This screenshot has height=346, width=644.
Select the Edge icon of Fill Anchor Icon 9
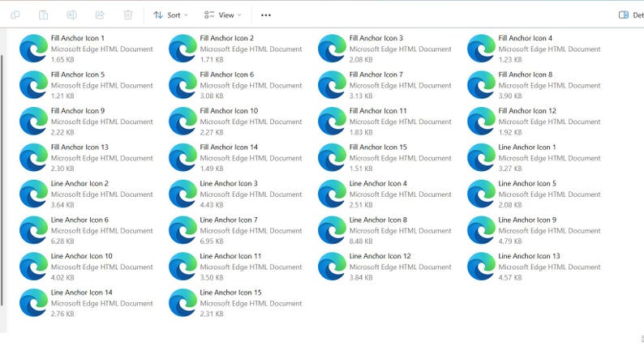pos(34,121)
